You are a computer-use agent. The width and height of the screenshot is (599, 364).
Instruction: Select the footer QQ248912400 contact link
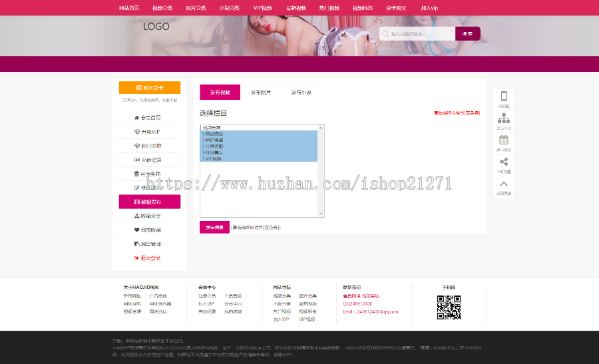click(x=357, y=303)
